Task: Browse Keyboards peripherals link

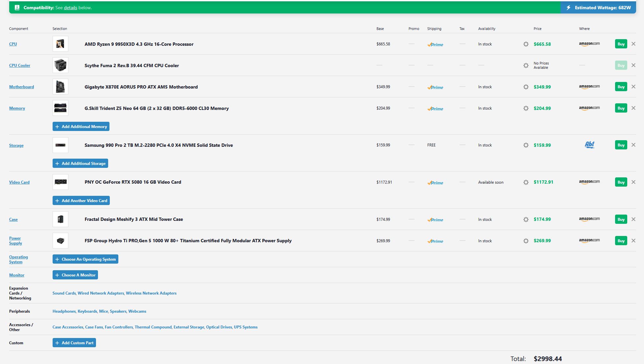Action: pyautogui.click(x=87, y=311)
